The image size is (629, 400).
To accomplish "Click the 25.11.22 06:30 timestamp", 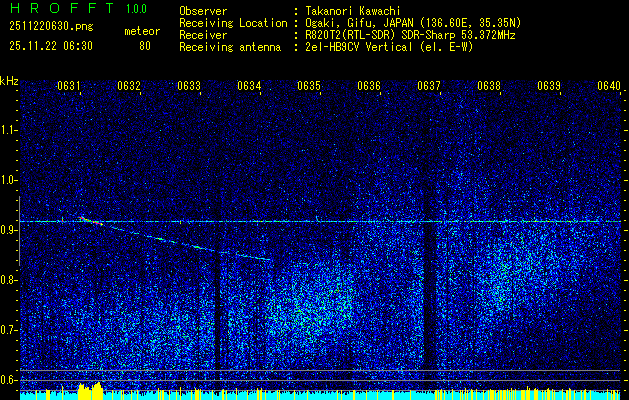I will 51,46.
